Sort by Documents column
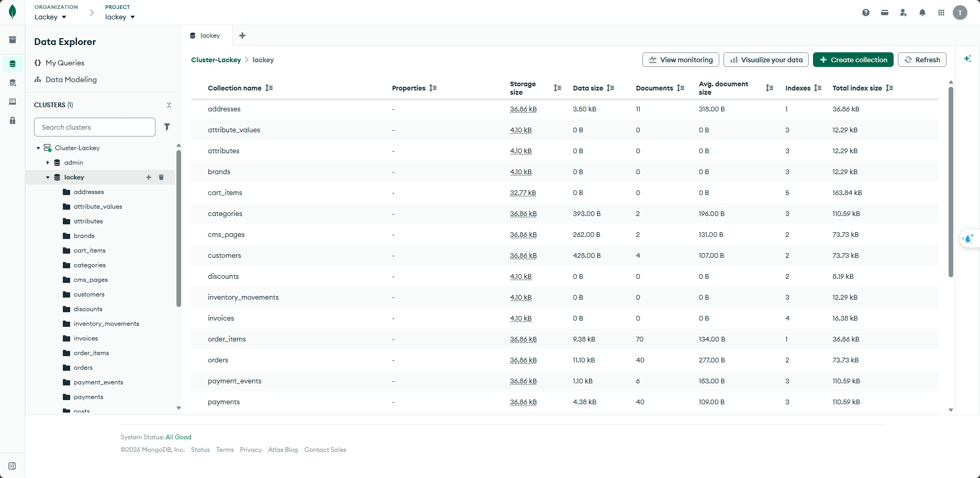Viewport: 980px width, 478px height. 681,88
